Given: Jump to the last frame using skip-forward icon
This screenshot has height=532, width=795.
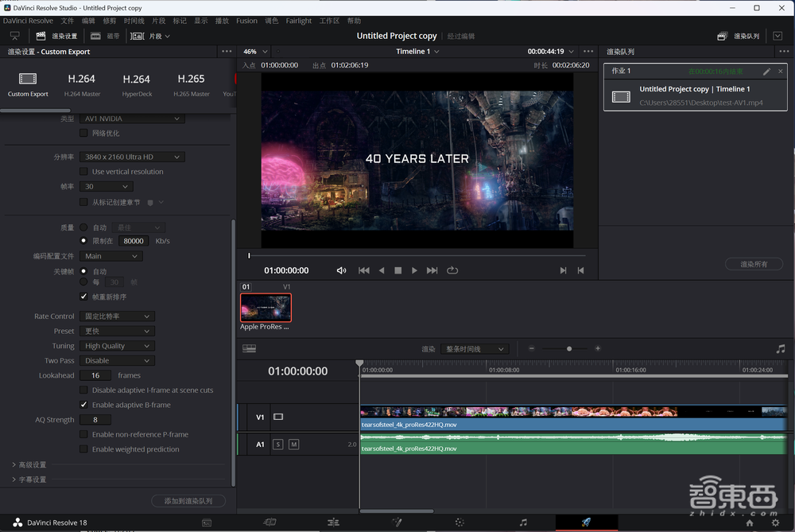Looking at the screenshot, I should pos(432,270).
